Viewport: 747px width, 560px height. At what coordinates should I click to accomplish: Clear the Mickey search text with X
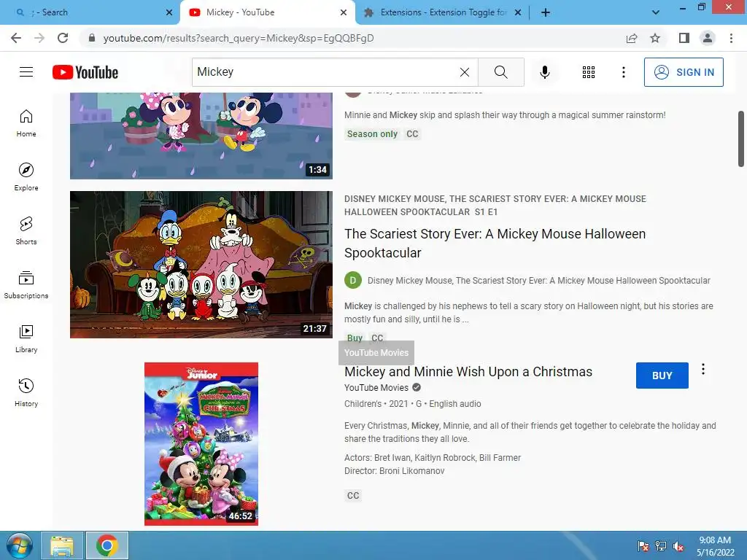coord(465,72)
